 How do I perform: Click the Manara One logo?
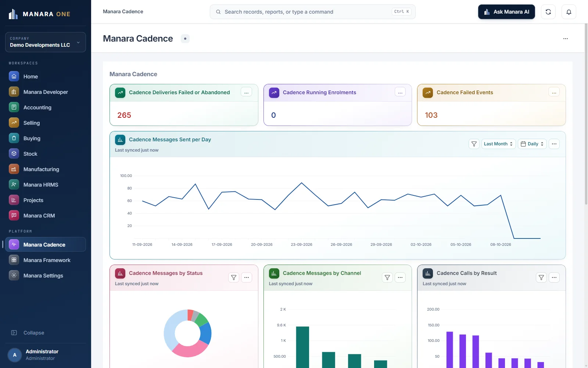[39, 14]
